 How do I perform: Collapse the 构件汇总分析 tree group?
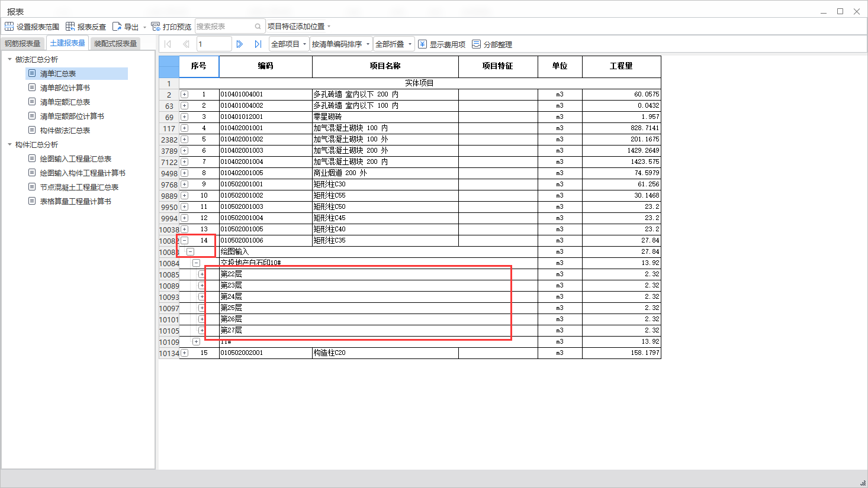point(9,144)
